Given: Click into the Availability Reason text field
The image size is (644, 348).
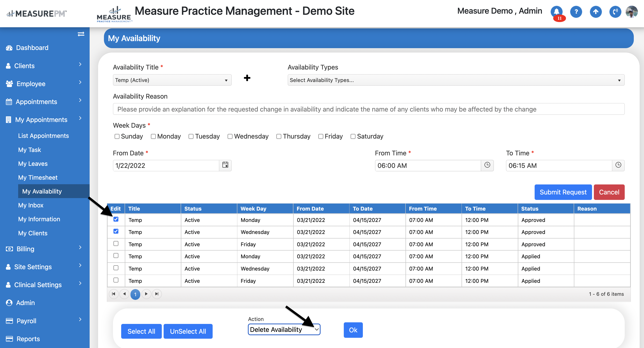Looking at the screenshot, I should point(369,109).
